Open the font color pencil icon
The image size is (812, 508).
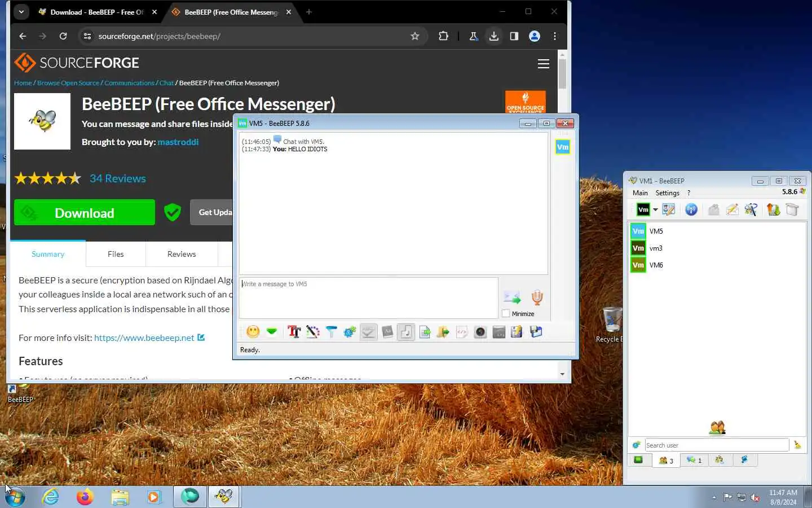click(x=313, y=332)
